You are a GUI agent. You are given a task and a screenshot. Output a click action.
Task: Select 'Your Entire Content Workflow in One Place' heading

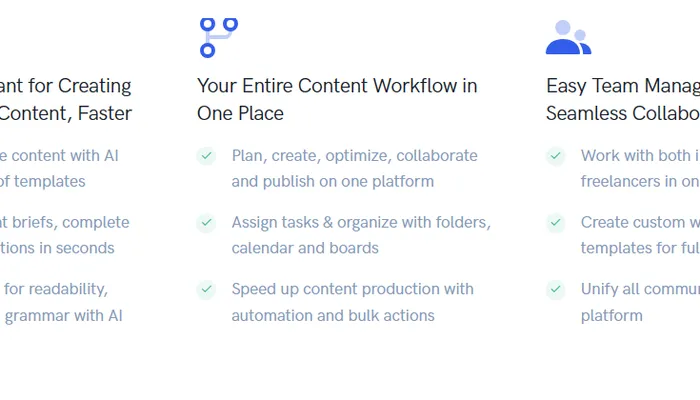pos(337,99)
